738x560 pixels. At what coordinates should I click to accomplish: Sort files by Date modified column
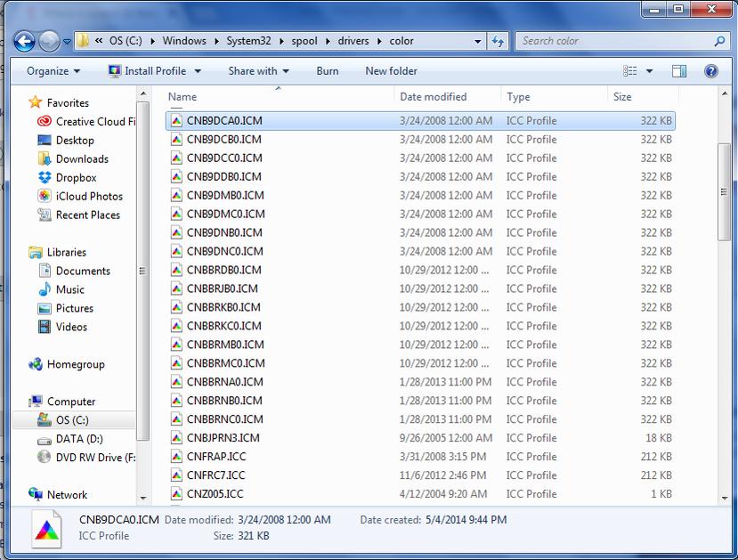point(434,97)
